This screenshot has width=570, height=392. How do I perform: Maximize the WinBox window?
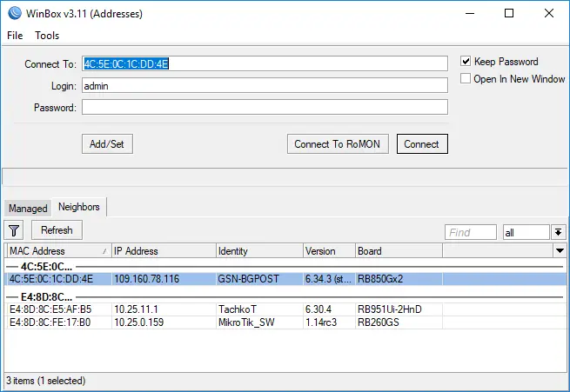pyautogui.click(x=509, y=13)
